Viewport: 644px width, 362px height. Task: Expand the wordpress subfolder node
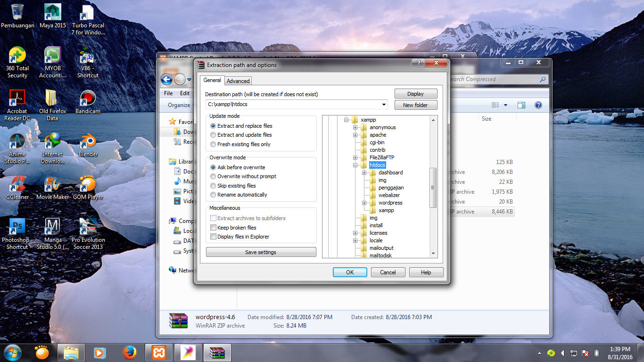pyautogui.click(x=364, y=203)
